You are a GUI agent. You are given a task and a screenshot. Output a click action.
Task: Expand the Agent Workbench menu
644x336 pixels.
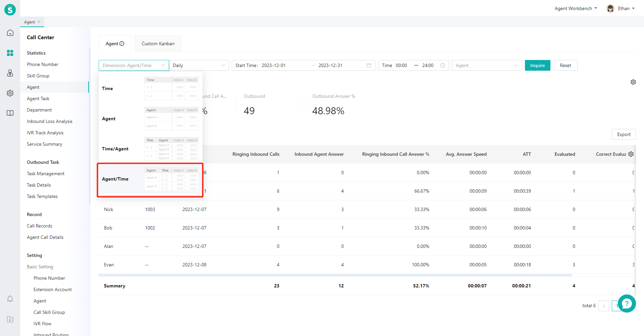576,8
